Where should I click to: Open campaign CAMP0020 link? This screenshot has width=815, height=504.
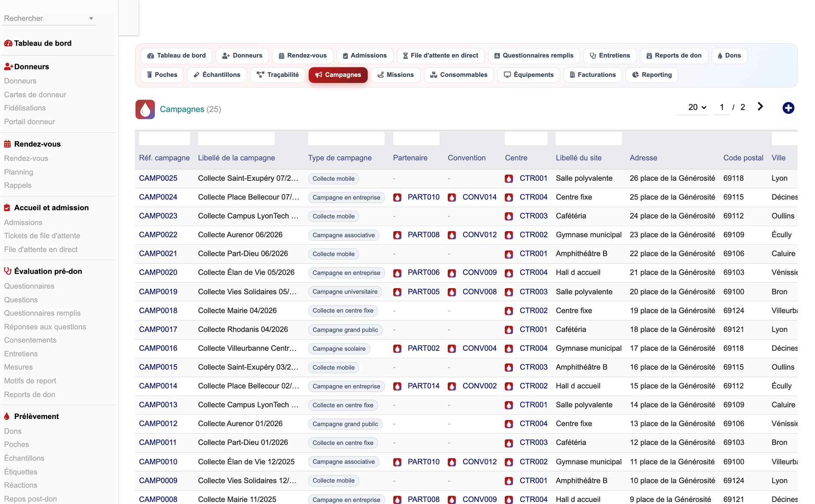[x=158, y=273]
